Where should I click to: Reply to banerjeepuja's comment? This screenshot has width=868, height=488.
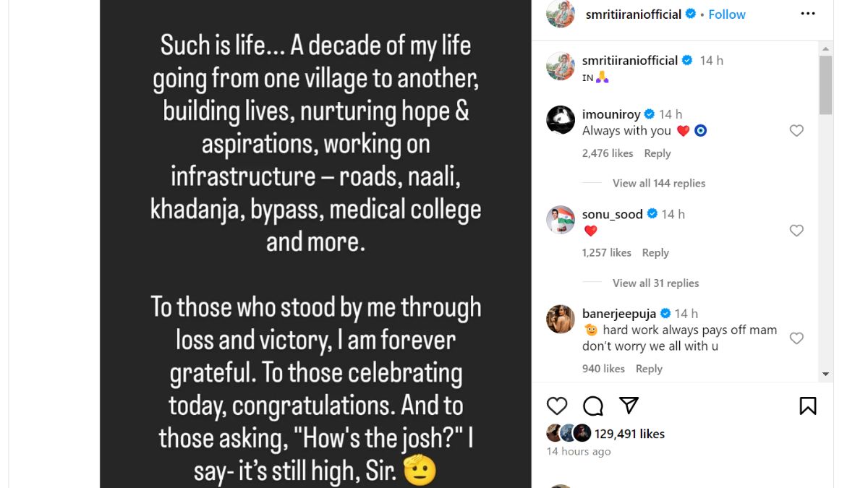point(649,369)
